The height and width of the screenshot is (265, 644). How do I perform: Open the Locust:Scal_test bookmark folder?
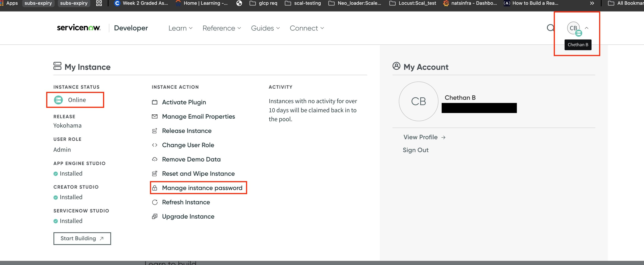coord(413,3)
